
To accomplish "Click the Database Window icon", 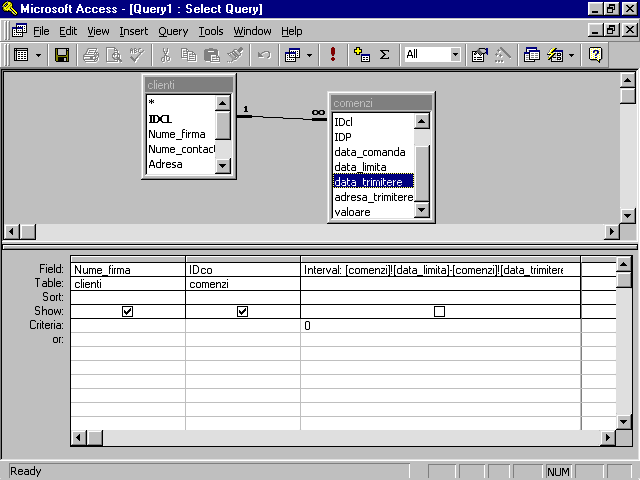I will click(x=531, y=55).
